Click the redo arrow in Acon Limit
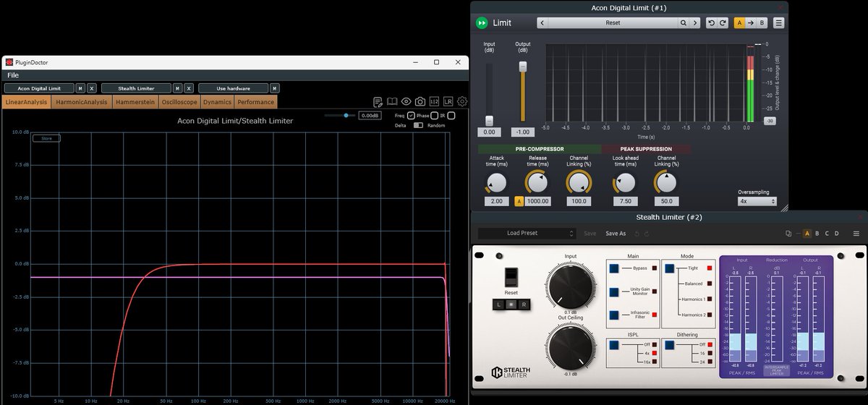Viewport: 868px width, 405px height. tap(723, 23)
